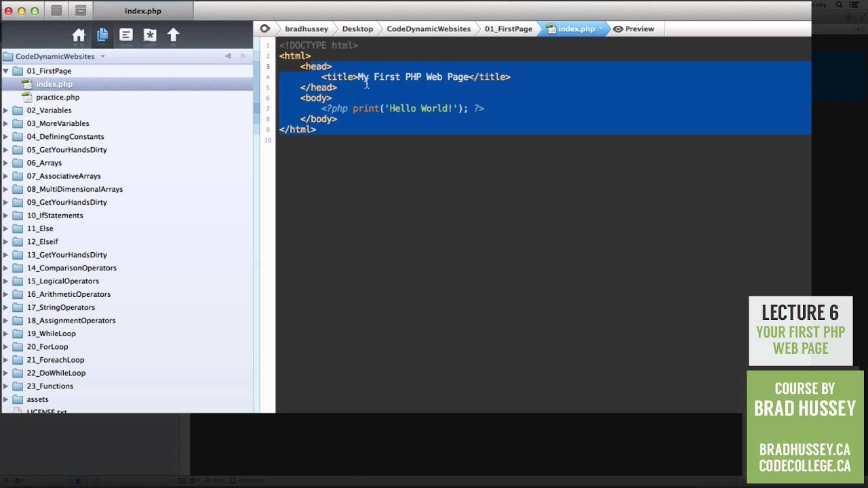Screen dimensions: 868x488
Task: Open the Preview tab in path bar
Action: [x=634, y=29]
